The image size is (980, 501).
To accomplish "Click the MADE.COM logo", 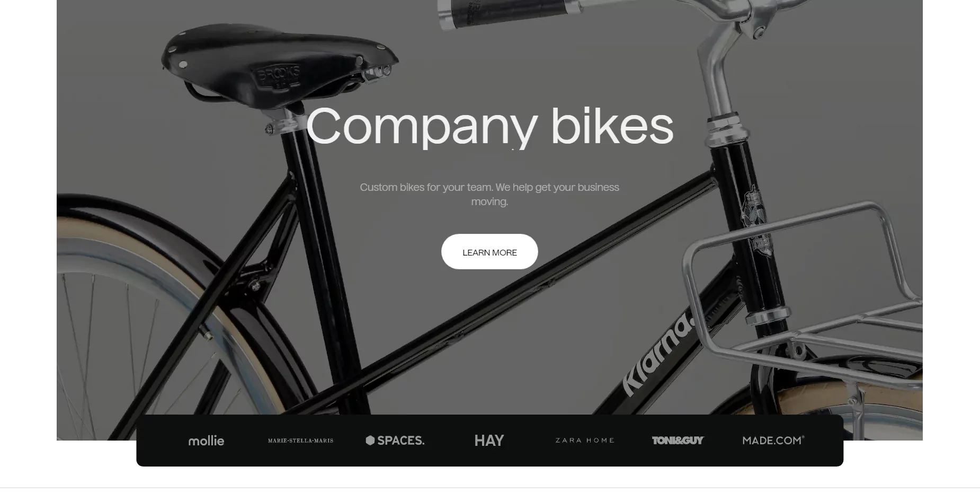I will (773, 440).
